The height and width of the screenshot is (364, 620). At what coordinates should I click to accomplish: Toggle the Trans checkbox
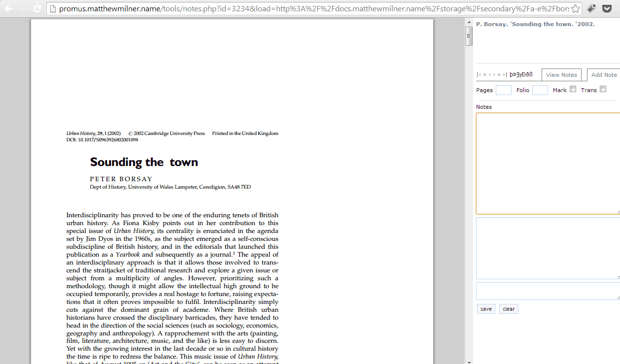(x=603, y=89)
